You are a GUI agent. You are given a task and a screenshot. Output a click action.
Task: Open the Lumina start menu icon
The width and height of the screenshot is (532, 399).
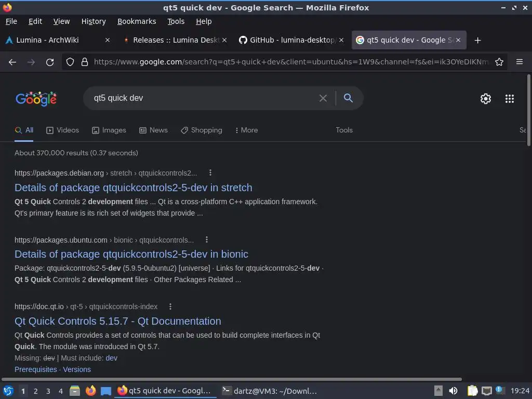pos(8,391)
